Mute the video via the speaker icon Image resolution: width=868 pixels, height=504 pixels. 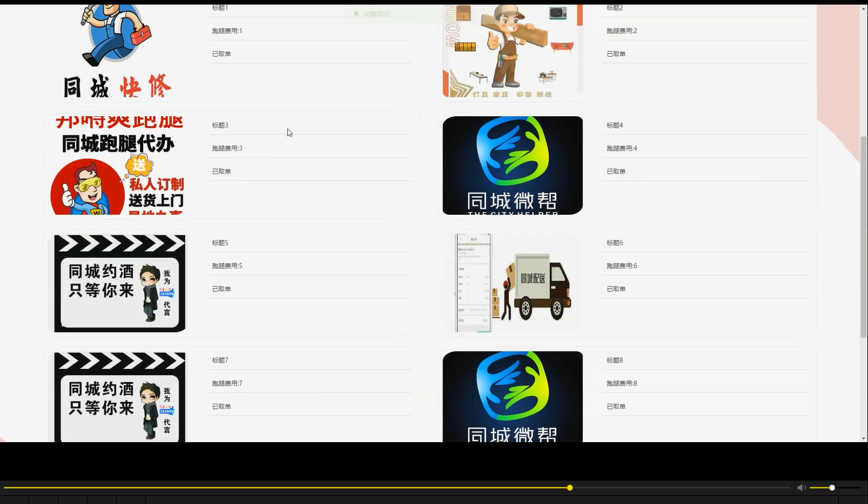[801, 487]
